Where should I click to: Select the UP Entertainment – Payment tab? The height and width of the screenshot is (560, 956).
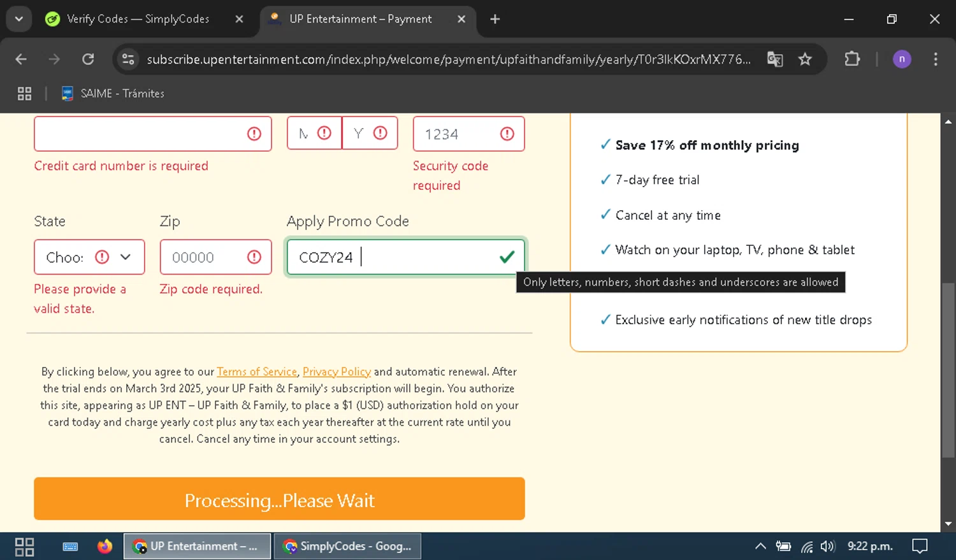(x=361, y=19)
